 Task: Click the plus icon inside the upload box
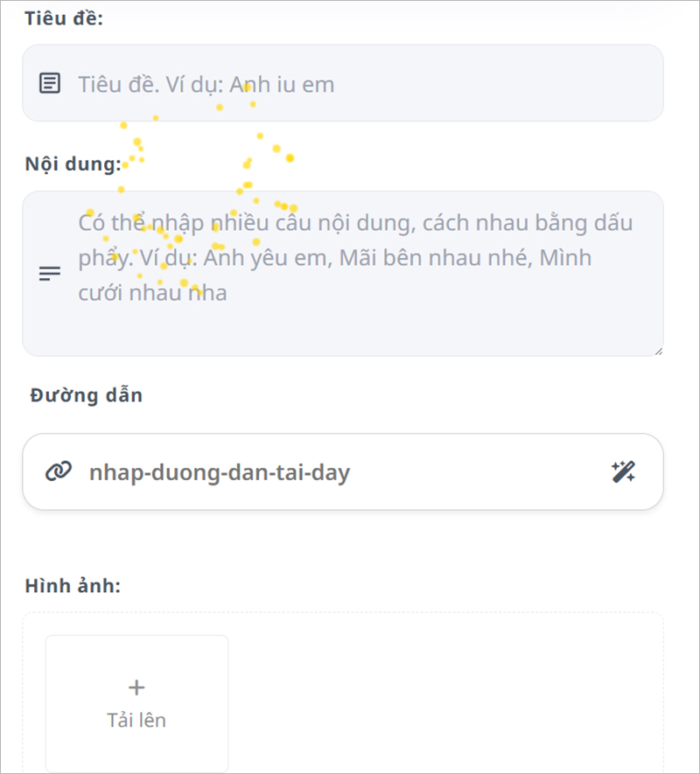[136, 687]
